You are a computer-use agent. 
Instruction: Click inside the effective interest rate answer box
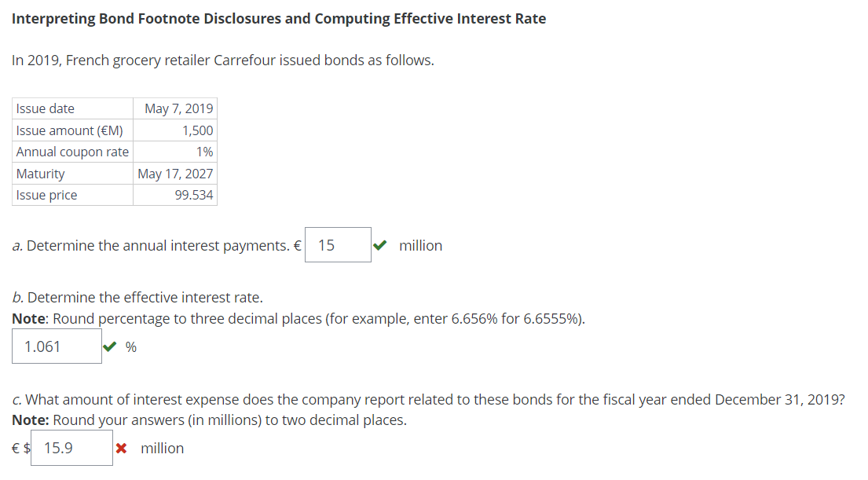point(57,345)
